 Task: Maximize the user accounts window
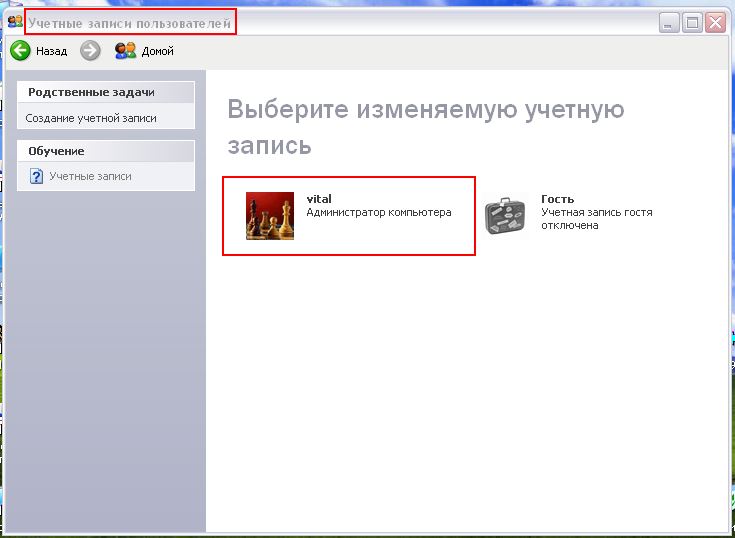tap(692, 22)
